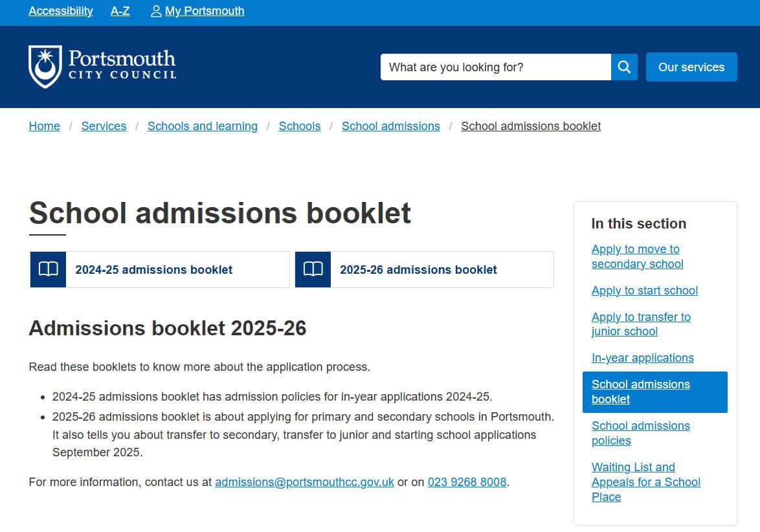The image size is (760, 532).
Task: Click the My Portsmouth user icon
Action: [x=156, y=11]
